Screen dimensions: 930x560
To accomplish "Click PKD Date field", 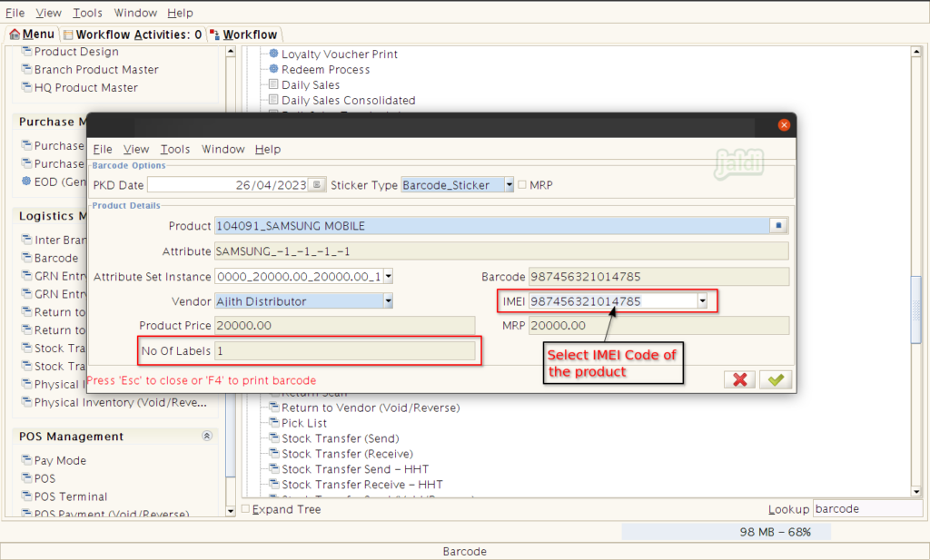I will [x=228, y=185].
